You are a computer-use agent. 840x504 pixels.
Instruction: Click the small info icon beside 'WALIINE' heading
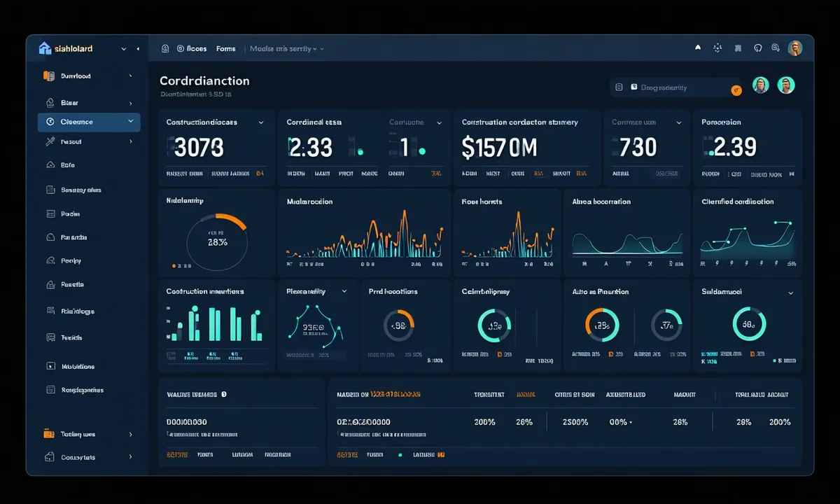coord(224,394)
